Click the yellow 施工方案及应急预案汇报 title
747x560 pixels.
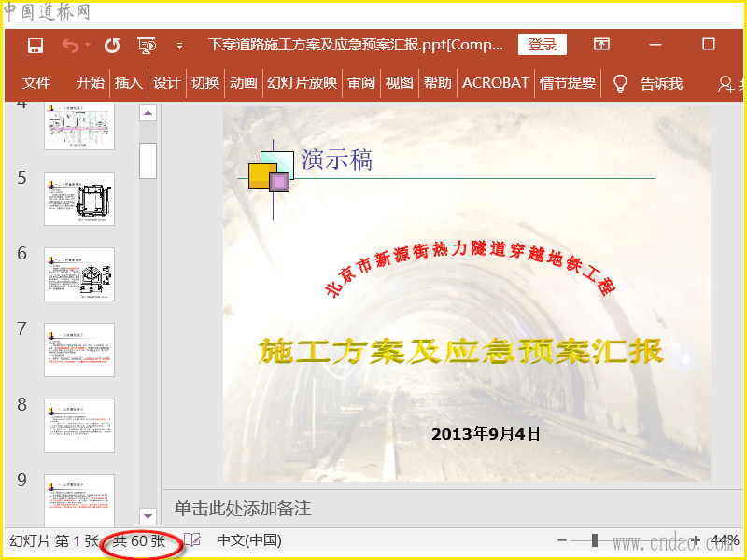point(460,351)
